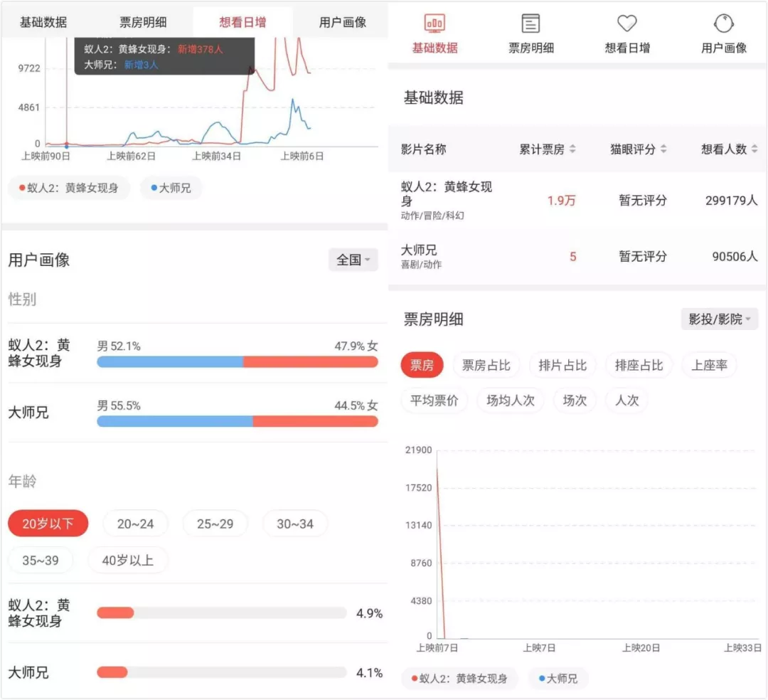Click the 1.9万 box office value
Viewport: 768px width, 700px height.
pyautogui.click(x=561, y=201)
